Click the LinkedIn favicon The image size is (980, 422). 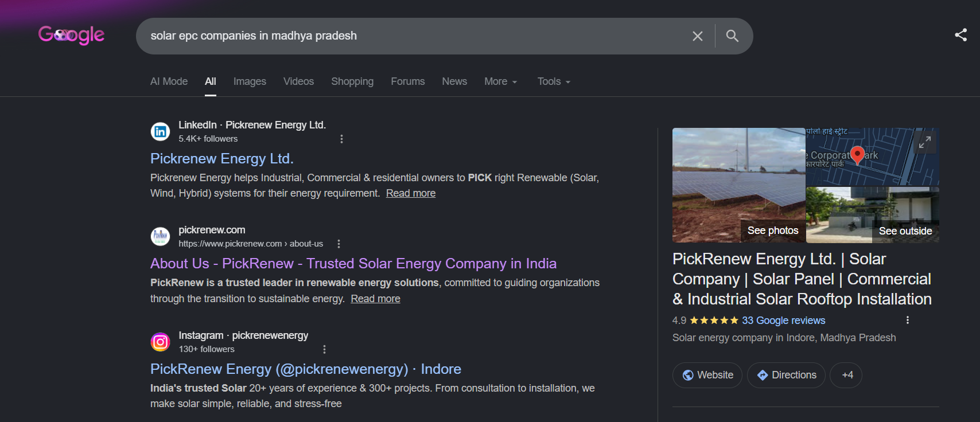pyautogui.click(x=161, y=132)
